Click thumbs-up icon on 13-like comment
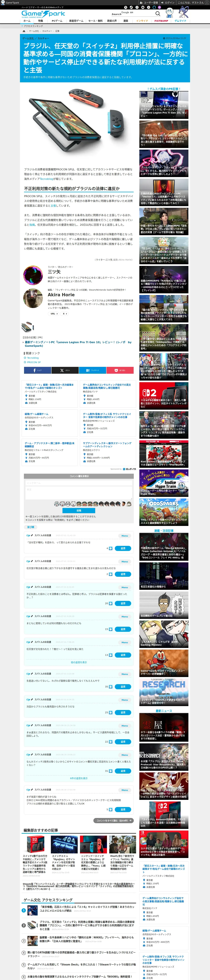 pyautogui.click(x=111, y=655)
